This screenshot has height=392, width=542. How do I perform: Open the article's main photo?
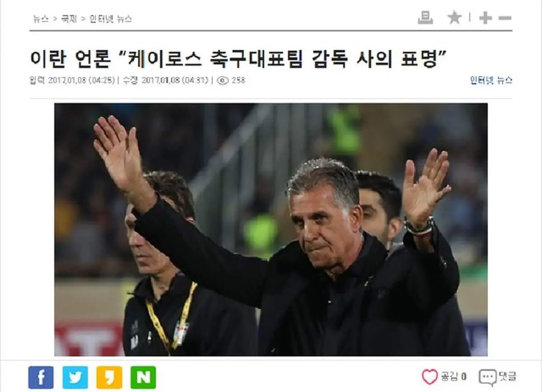(x=271, y=229)
